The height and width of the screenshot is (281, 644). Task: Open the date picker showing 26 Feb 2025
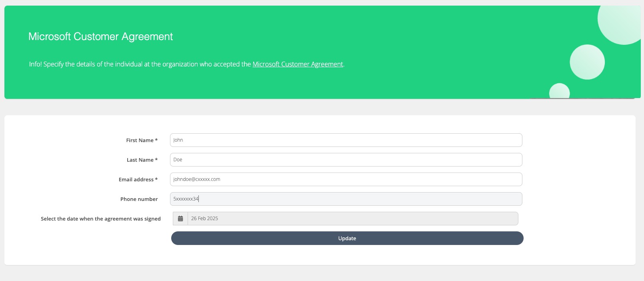coord(352,219)
